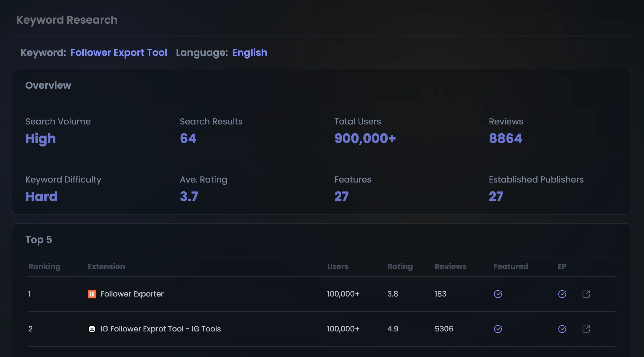Open external link for Follower Exporter
The width and height of the screenshot is (644, 357).
click(x=586, y=294)
